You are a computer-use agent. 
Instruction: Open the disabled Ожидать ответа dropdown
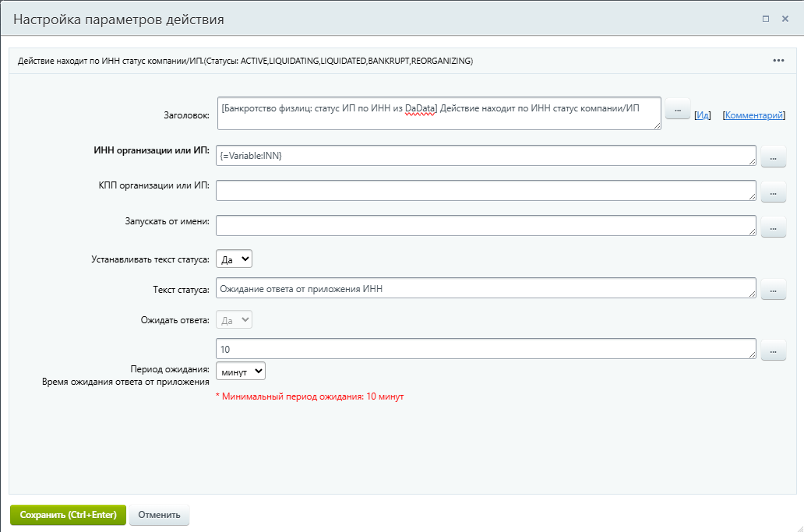pos(234,319)
